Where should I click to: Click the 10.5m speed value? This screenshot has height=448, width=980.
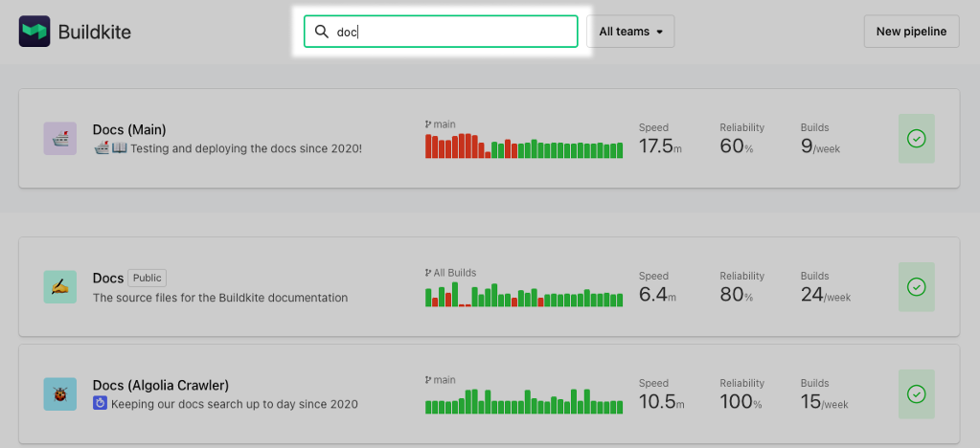661,402
